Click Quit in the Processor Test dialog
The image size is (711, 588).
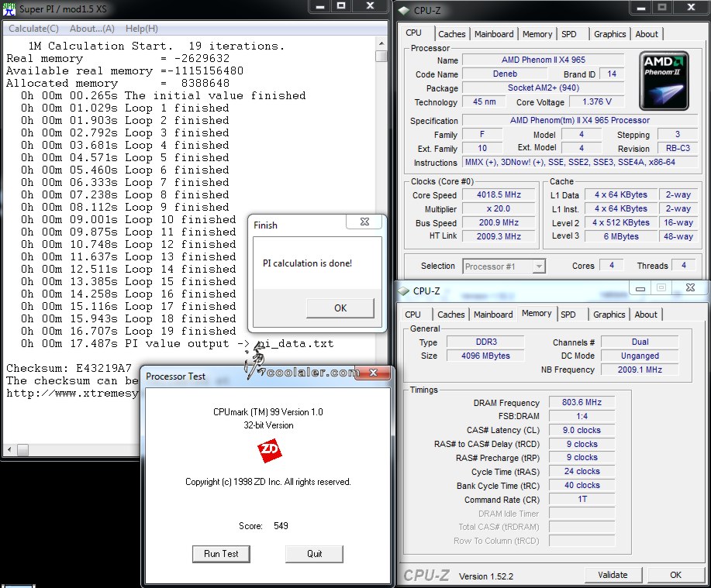click(314, 554)
